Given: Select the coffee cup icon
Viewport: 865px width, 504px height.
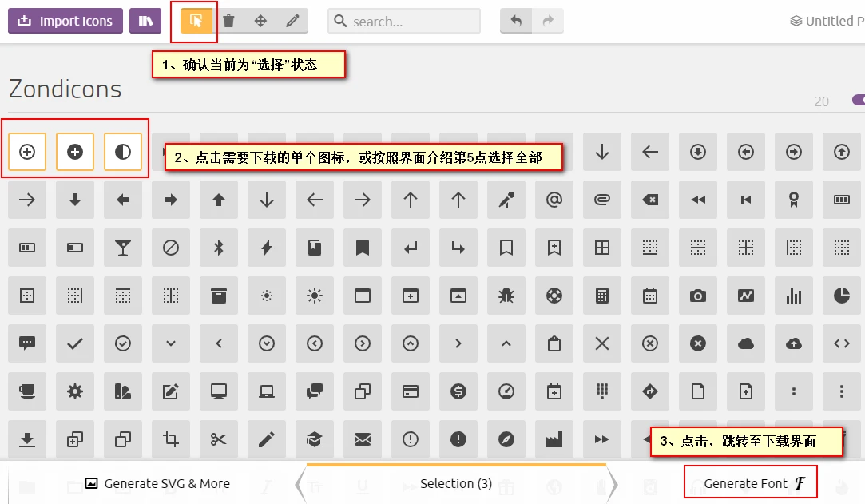Looking at the screenshot, I should [x=27, y=391].
